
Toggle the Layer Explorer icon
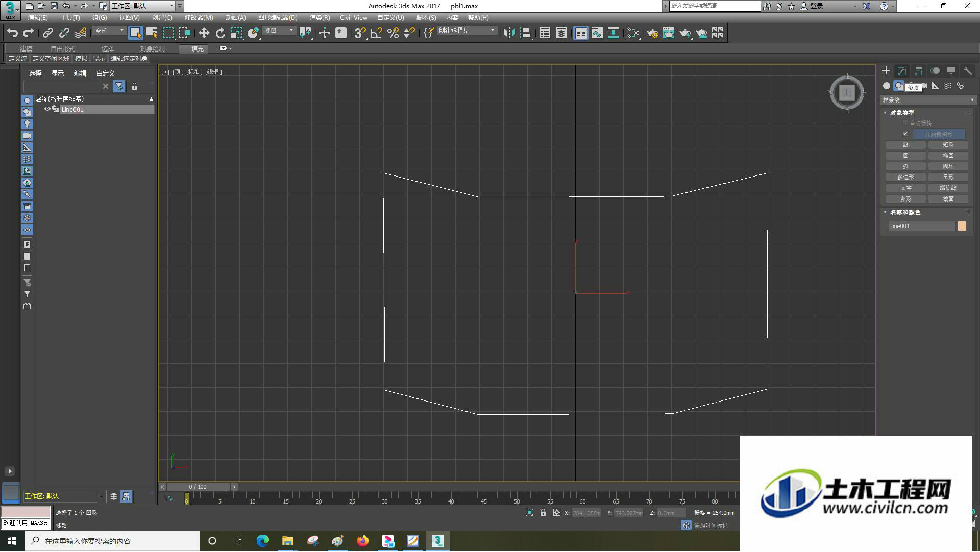561,33
